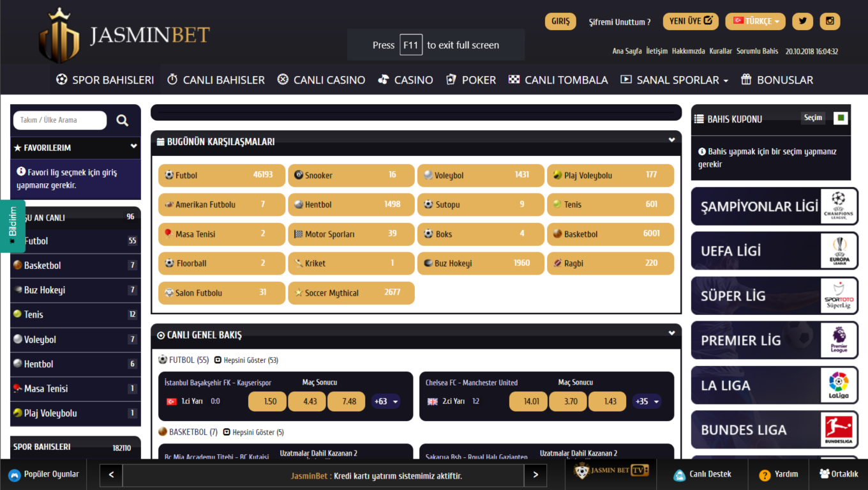Open the Ortaklık partnership link
This screenshot has height=490, width=868.
[x=839, y=475]
